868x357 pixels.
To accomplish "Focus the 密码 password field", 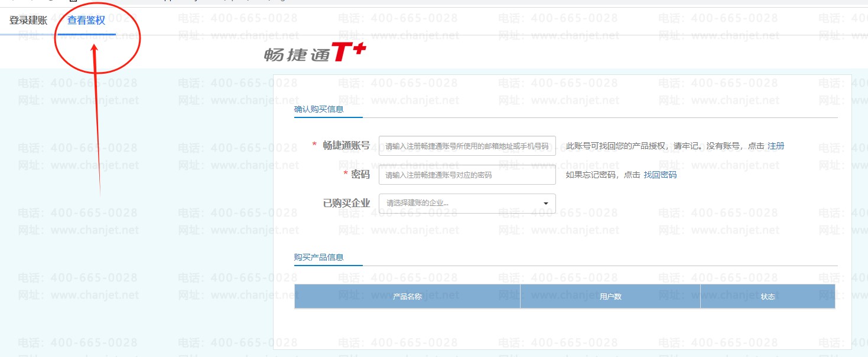I will coord(467,175).
